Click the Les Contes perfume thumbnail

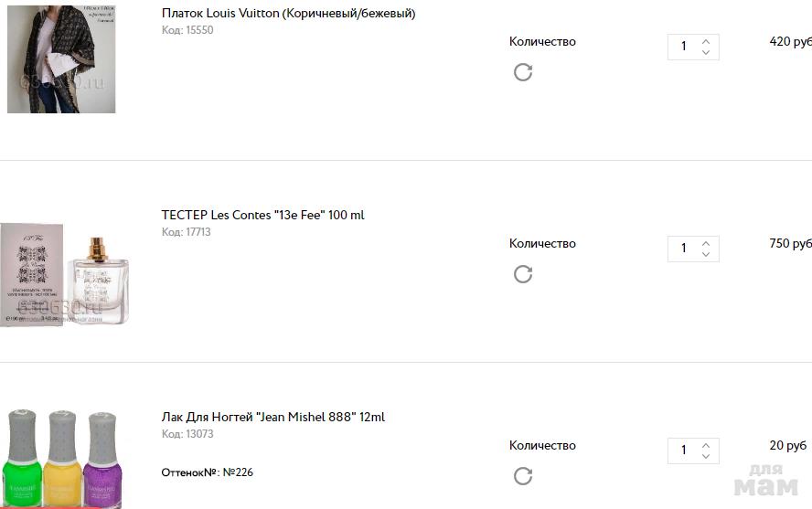click(64, 274)
